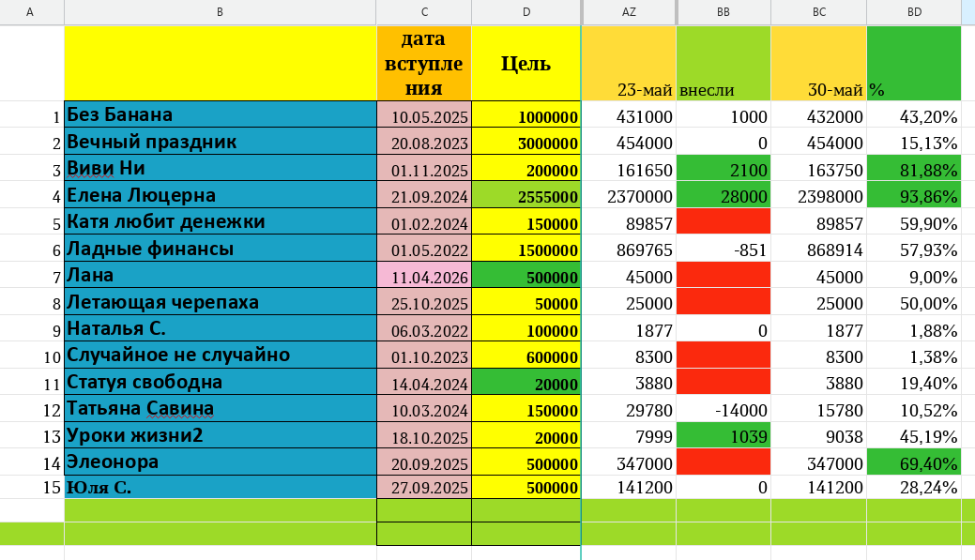Select column header C

[x=424, y=12]
